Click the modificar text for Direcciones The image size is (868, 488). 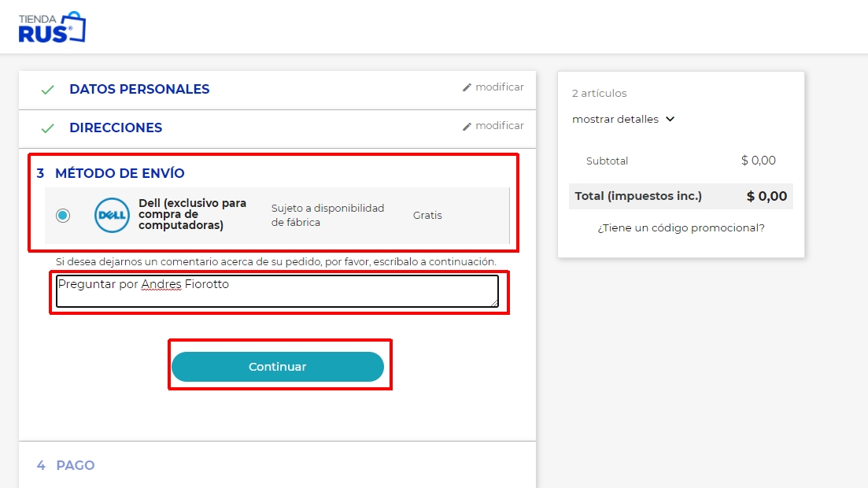click(500, 126)
